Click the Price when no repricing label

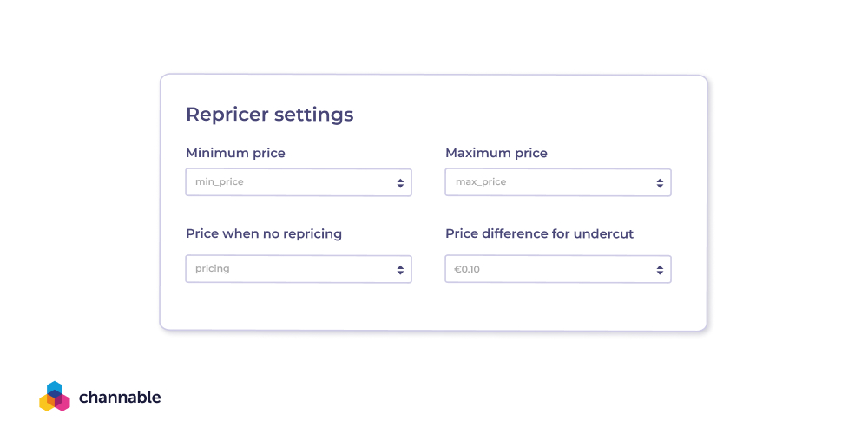[x=264, y=233]
